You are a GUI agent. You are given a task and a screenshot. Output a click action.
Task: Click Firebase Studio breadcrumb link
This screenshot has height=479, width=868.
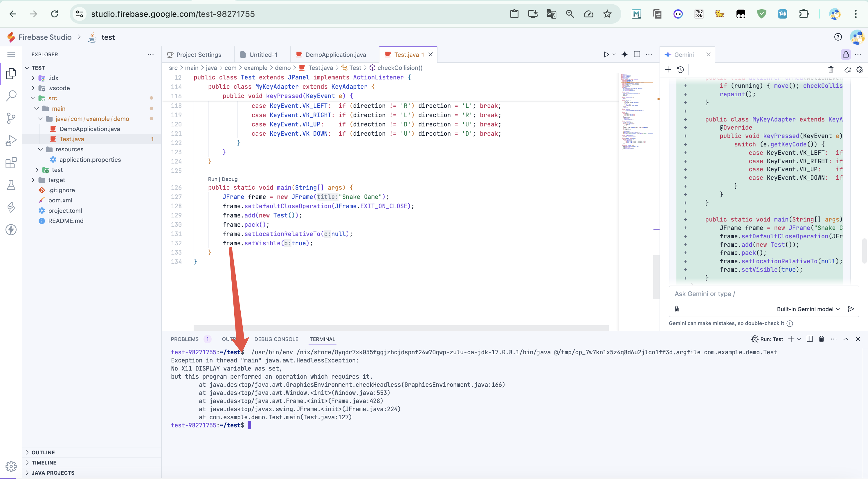(45, 37)
